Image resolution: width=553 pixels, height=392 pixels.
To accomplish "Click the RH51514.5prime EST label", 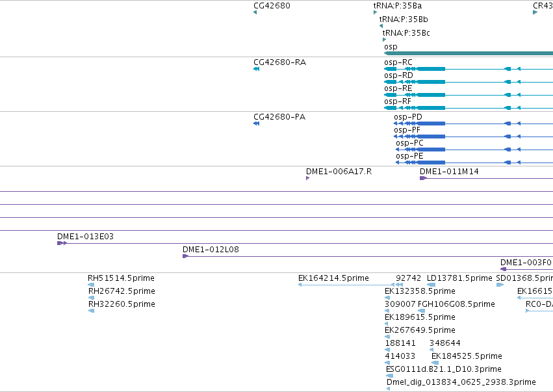I will point(121,278).
